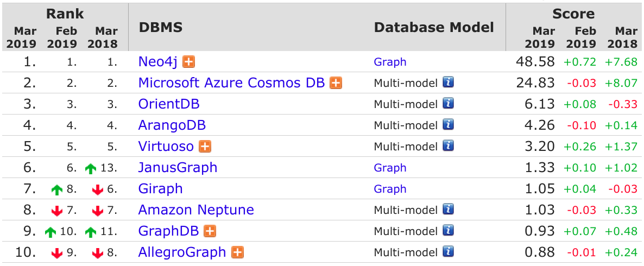Image resolution: width=644 pixels, height=266 pixels.
Task: Open the ArangoDB link
Action: click(172, 125)
